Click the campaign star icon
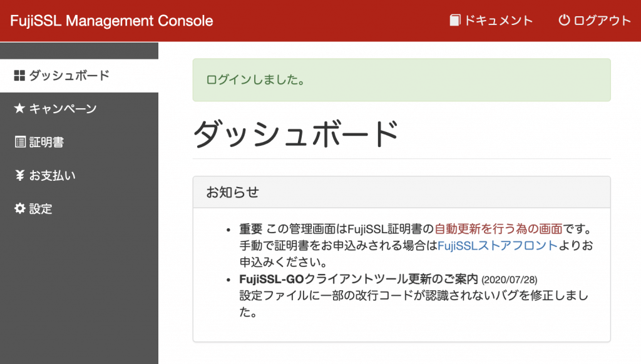Viewport: 641px width, 364px height. pos(19,108)
